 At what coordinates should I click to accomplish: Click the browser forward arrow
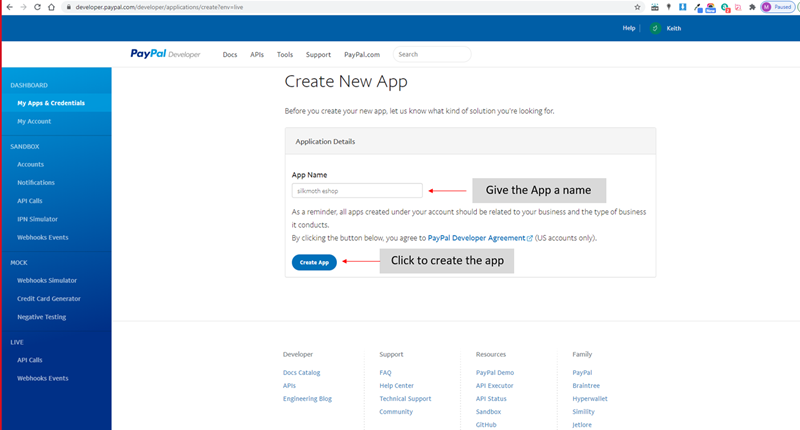(23, 7)
